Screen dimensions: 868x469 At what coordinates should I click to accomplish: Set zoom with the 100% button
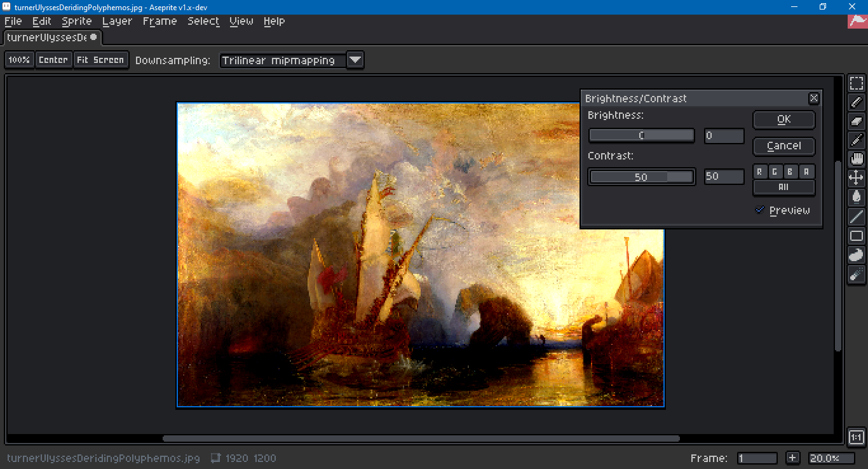(19, 60)
